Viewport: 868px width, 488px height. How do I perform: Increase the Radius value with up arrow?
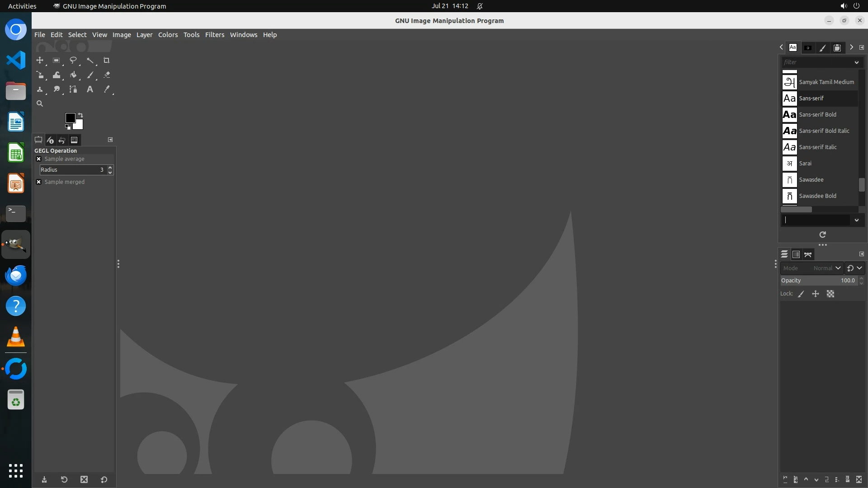(110, 167)
